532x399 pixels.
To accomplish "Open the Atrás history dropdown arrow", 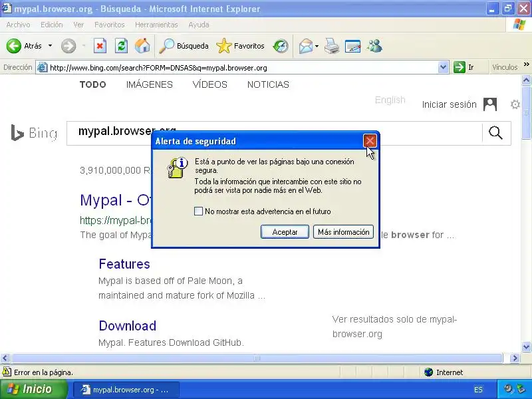I will point(51,46).
